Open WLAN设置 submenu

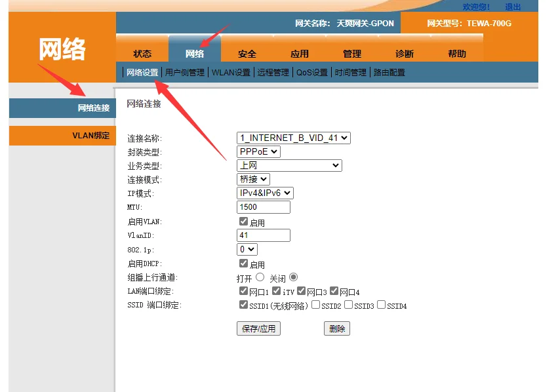point(231,73)
